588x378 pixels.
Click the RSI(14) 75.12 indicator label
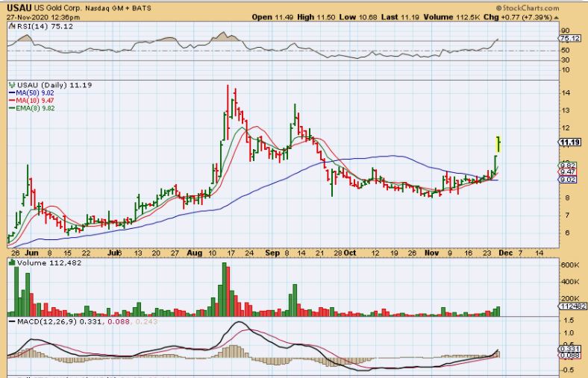[45, 26]
